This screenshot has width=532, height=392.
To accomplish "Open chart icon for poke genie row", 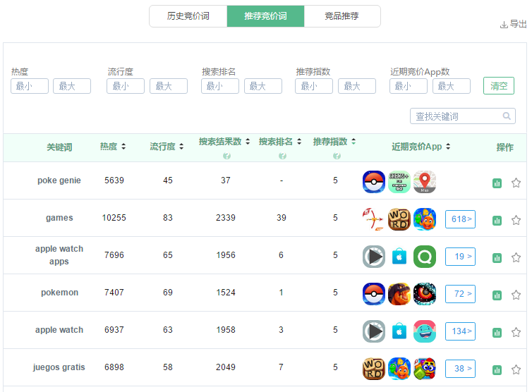I will pyautogui.click(x=497, y=183).
